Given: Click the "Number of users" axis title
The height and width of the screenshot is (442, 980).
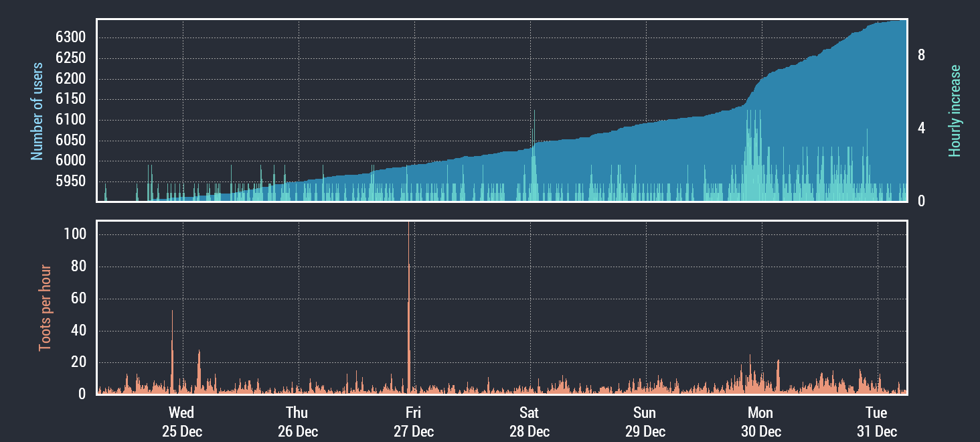Looking at the screenshot, I should tap(37, 111).
